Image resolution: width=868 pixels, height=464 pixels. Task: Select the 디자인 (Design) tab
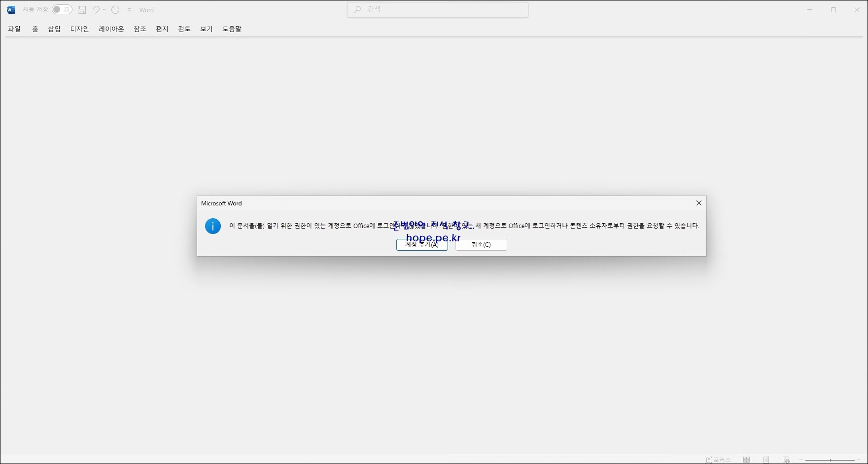80,29
